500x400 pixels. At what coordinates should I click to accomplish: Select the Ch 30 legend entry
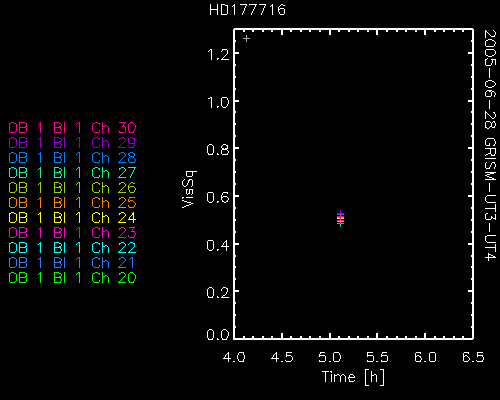click(x=72, y=128)
